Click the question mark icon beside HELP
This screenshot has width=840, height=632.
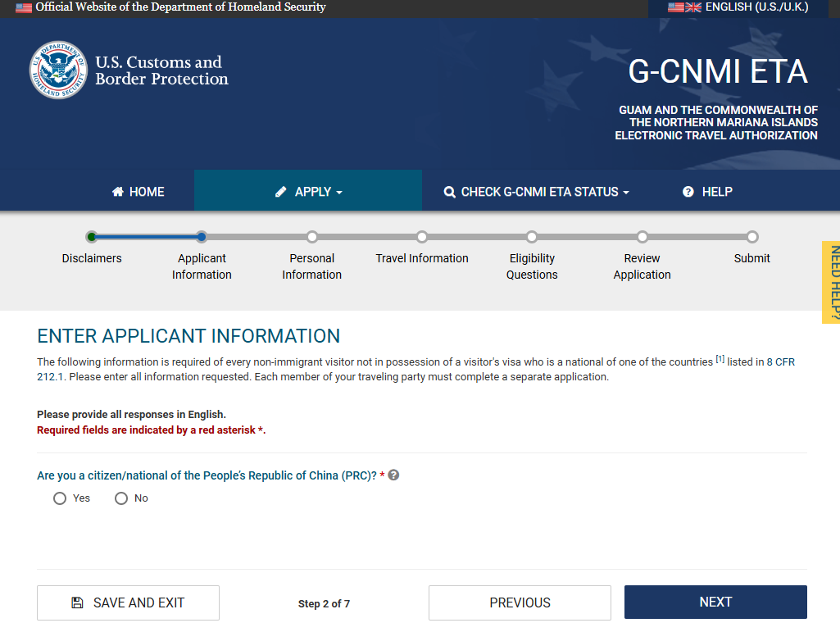[x=688, y=192]
